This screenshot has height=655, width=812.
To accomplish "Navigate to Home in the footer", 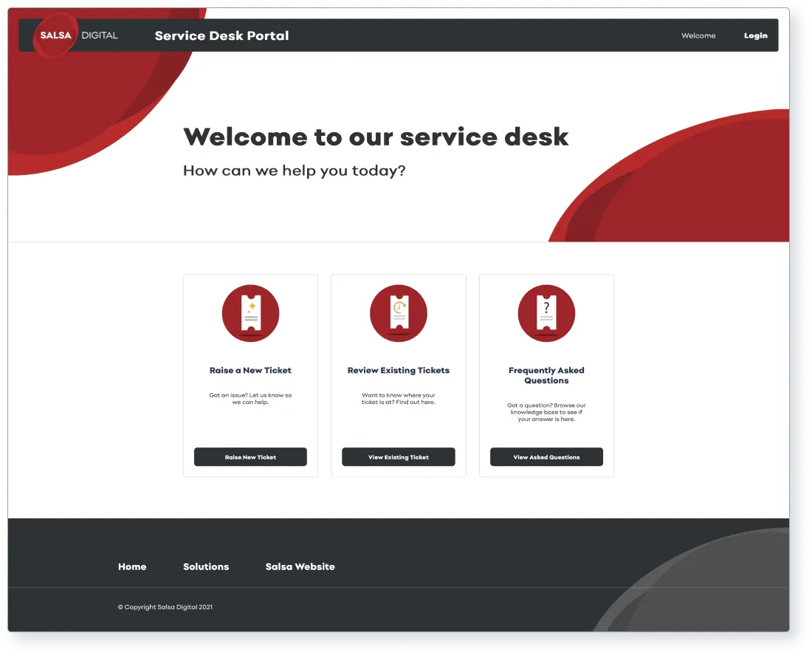I will tap(132, 566).
